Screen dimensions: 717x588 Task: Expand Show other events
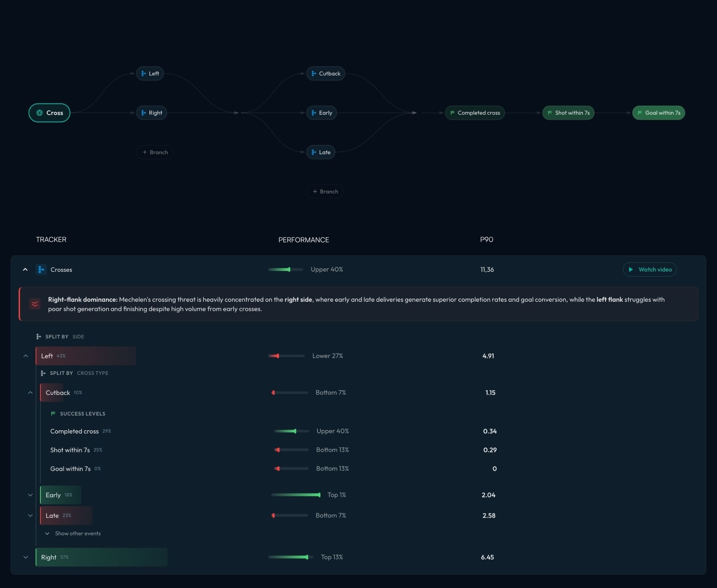tap(73, 533)
